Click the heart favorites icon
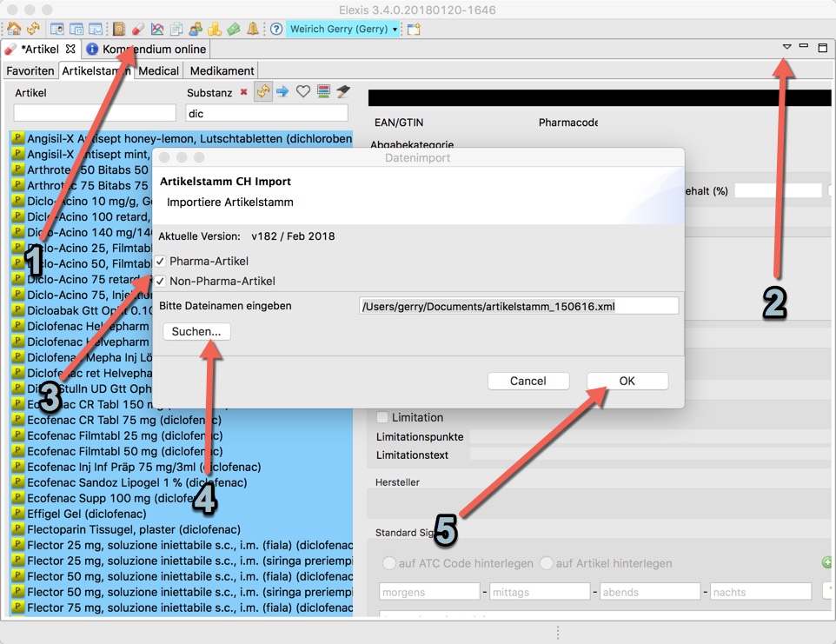The width and height of the screenshot is (836, 644). [x=302, y=92]
